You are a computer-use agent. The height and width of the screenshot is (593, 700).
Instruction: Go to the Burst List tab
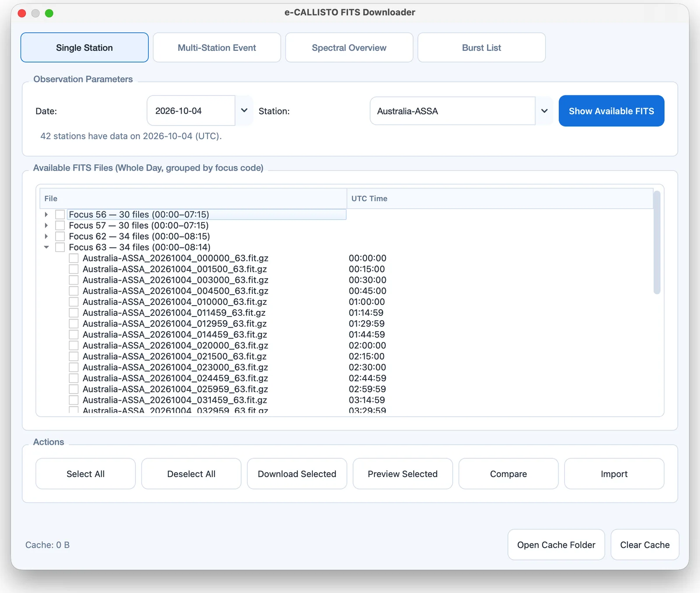[x=481, y=48]
